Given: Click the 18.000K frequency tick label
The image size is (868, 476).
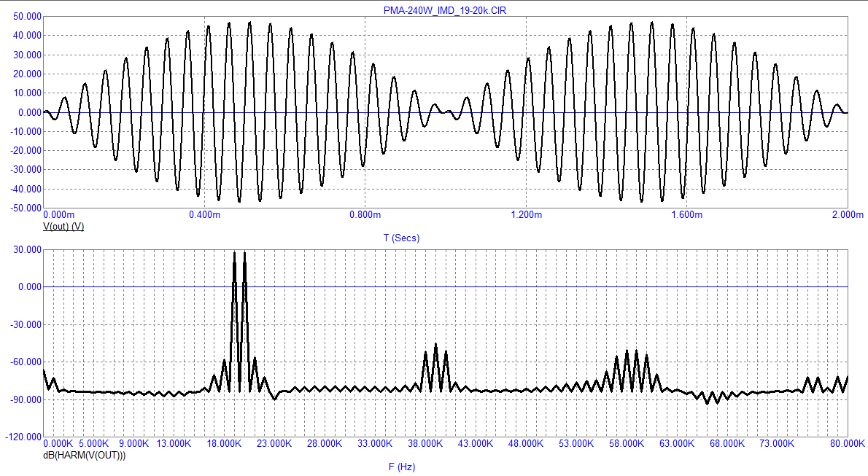Looking at the screenshot, I should pyautogui.click(x=224, y=444).
